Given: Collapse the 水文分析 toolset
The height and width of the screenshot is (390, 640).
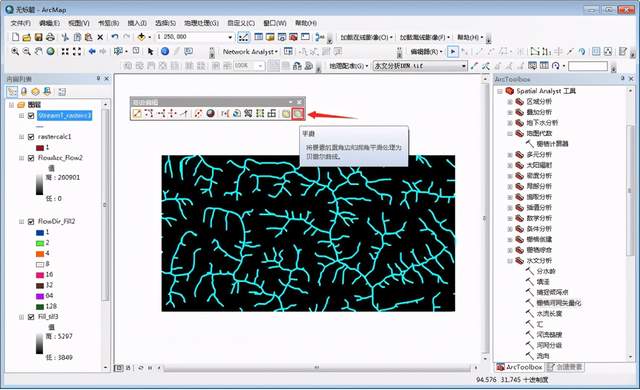Looking at the screenshot, I should click(x=510, y=261).
